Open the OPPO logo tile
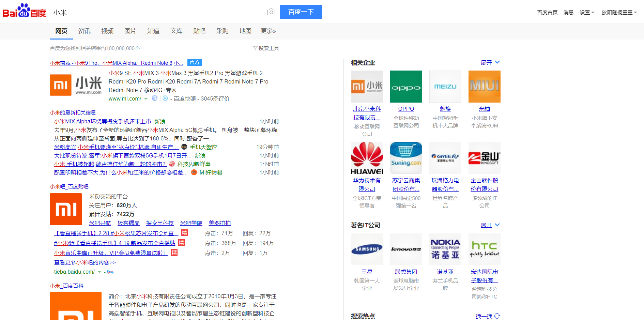Viewport: 644px width, 320px height. tap(406, 87)
